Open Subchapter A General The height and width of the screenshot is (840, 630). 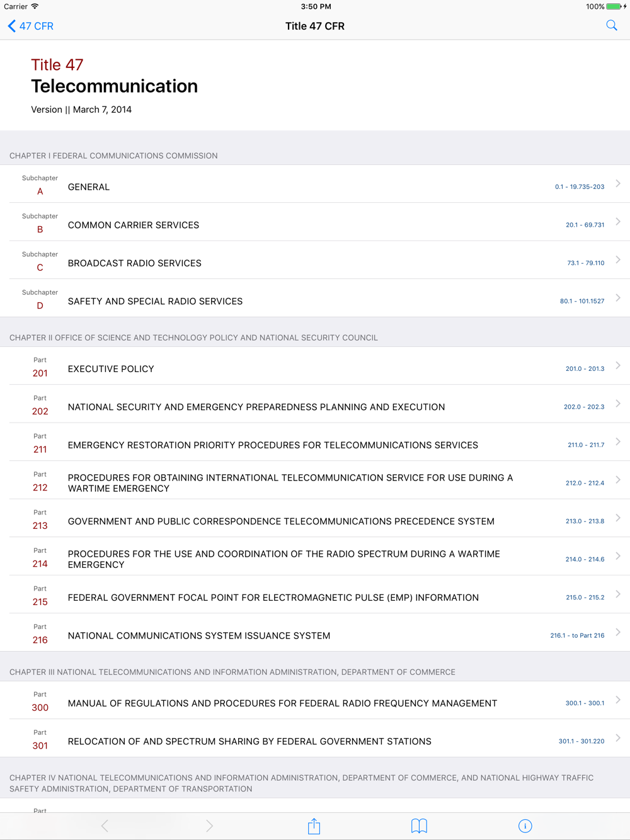point(89,187)
